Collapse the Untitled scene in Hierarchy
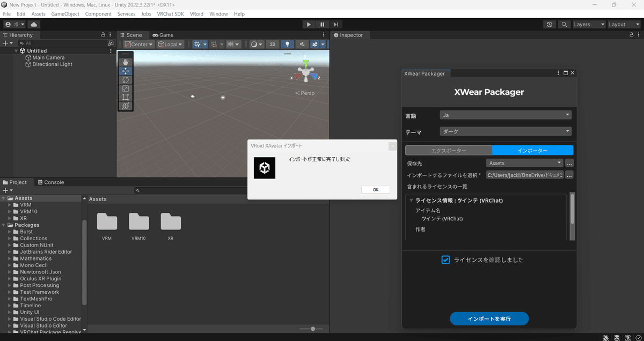This screenshot has height=341, width=644. click(16, 51)
